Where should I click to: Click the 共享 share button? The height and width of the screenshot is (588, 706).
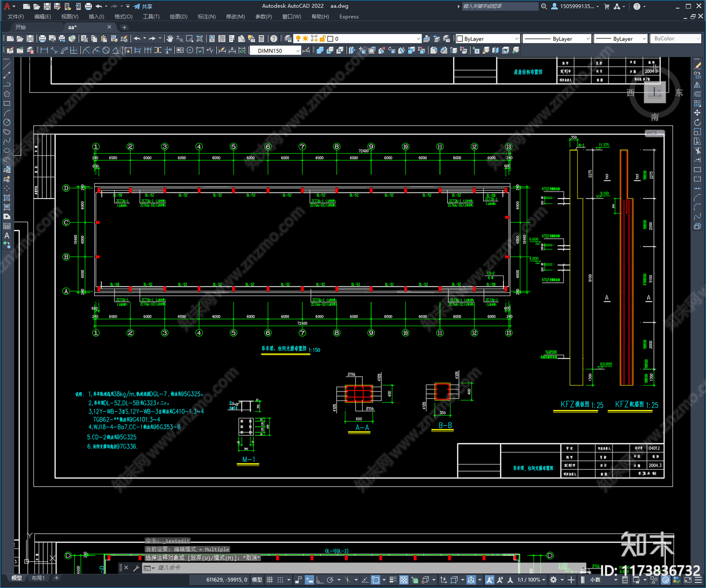(x=143, y=6)
